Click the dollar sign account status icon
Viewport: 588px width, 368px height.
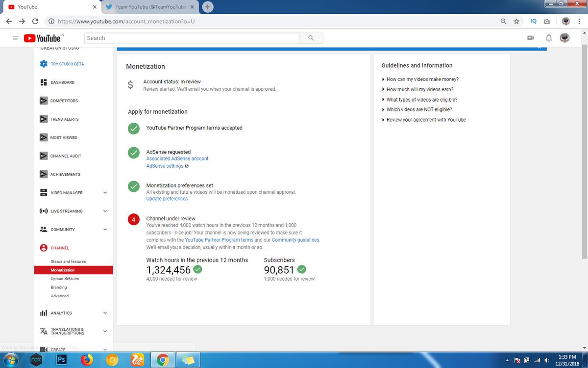[x=130, y=84]
